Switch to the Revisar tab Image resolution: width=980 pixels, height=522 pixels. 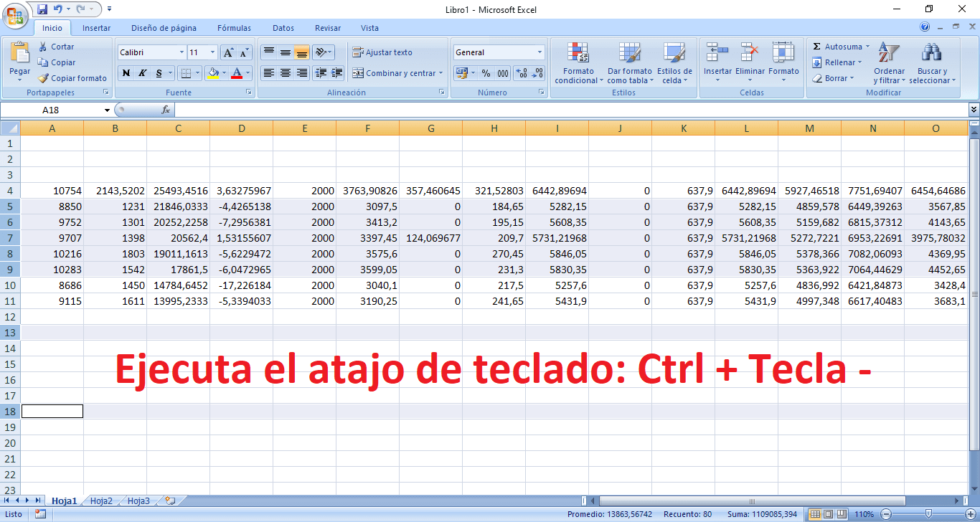coord(328,28)
